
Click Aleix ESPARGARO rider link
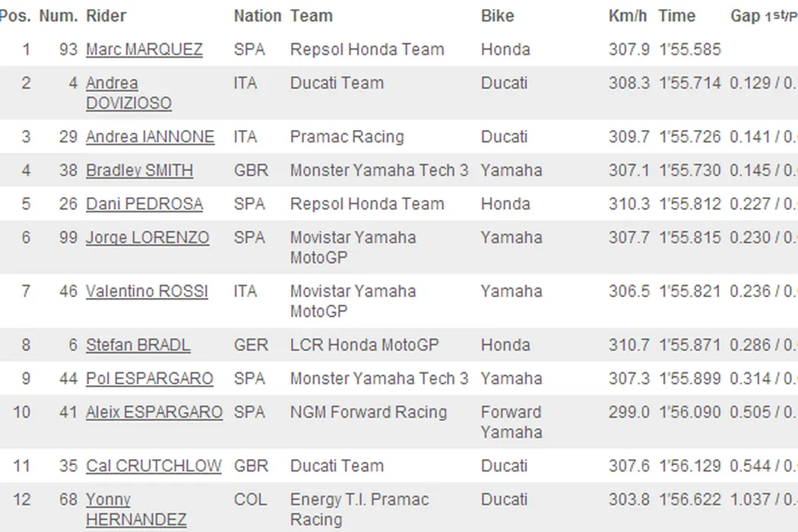tap(154, 413)
